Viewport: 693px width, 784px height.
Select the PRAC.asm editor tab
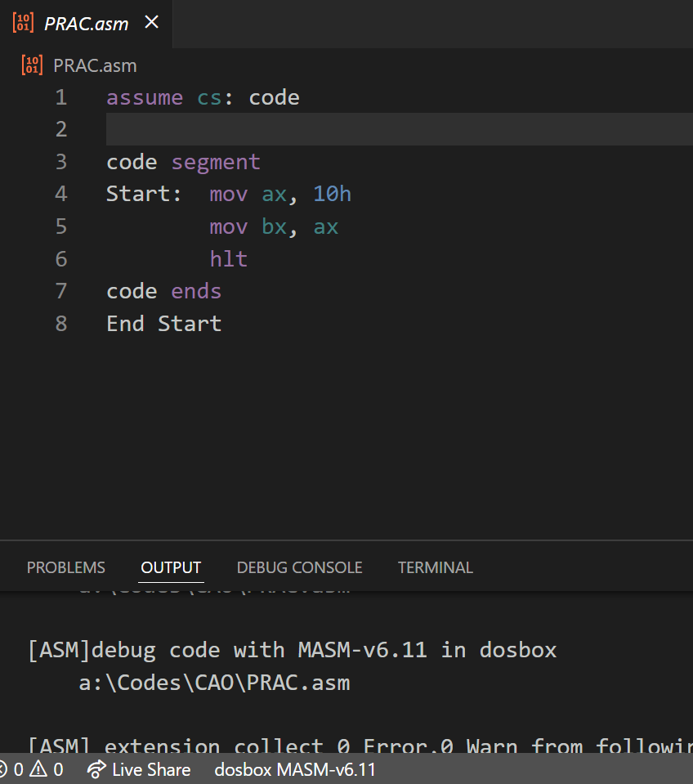click(86, 24)
